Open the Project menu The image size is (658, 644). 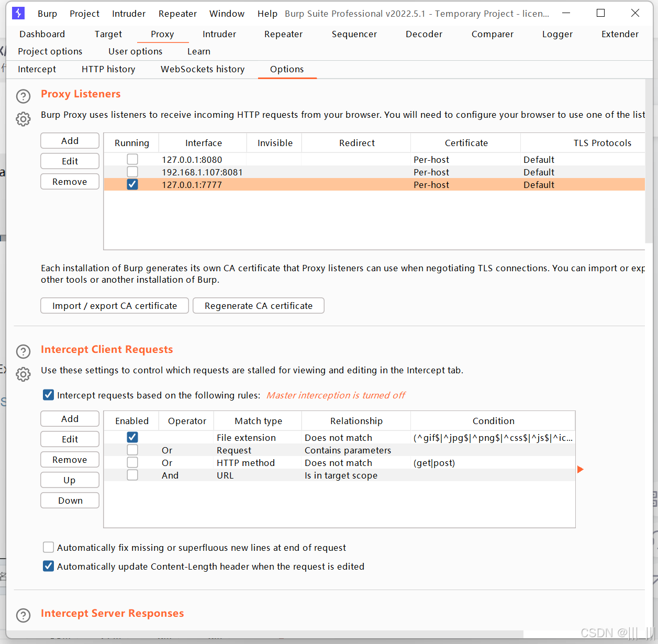tap(84, 14)
